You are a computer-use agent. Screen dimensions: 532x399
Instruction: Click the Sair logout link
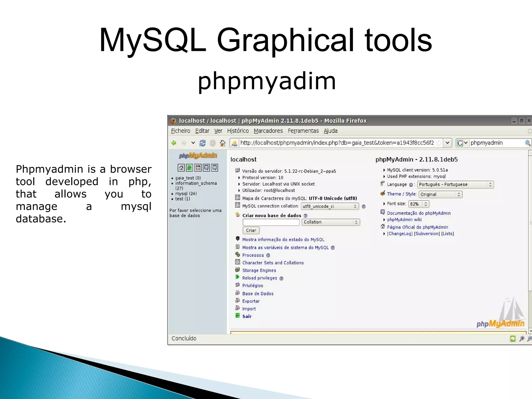247,316
